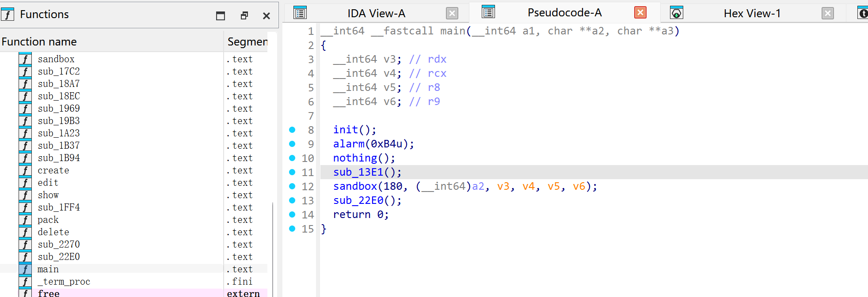Click sub_13E1 call on line 11

pyautogui.click(x=367, y=172)
